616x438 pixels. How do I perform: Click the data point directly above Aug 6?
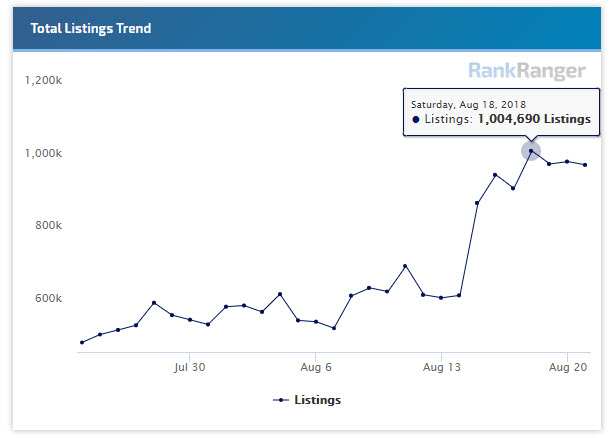pos(316,322)
